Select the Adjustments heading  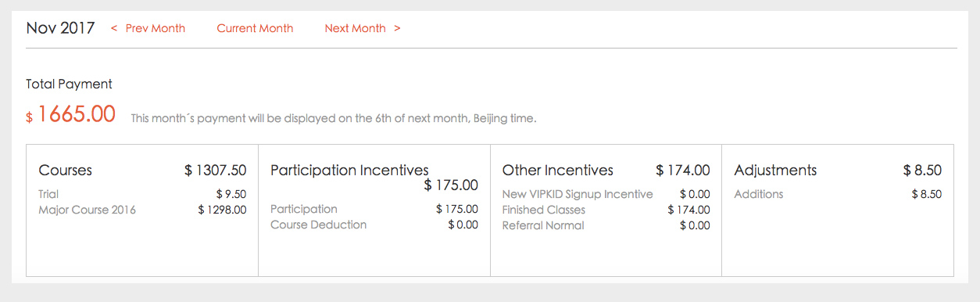tap(775, 170)
